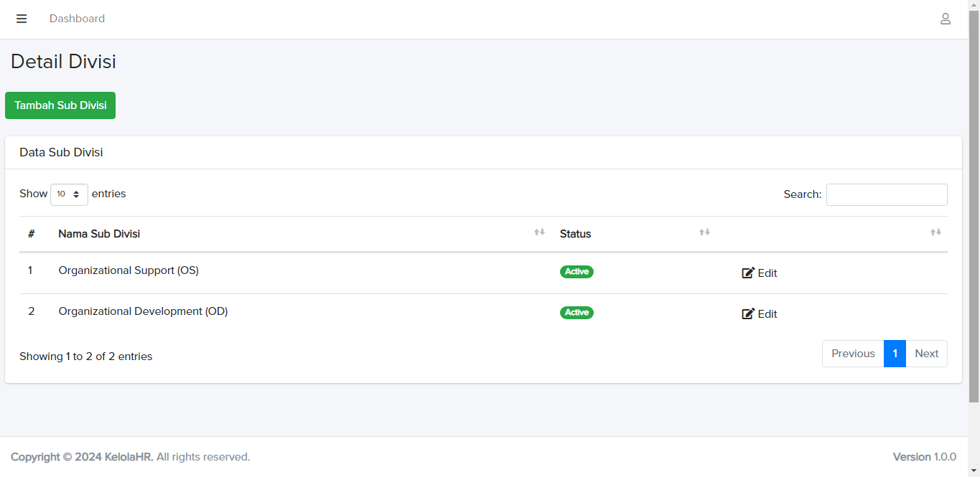Click the Nama Sub Divisi column header
Screen dimensions: 980x477
(x=99, y=234)
